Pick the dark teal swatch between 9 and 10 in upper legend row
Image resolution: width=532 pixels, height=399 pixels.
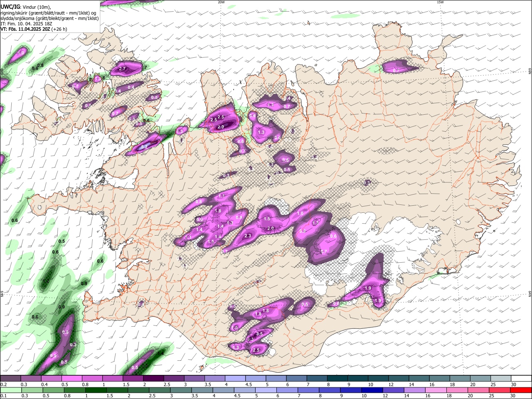pyautogui.click(x=357, y=378)
